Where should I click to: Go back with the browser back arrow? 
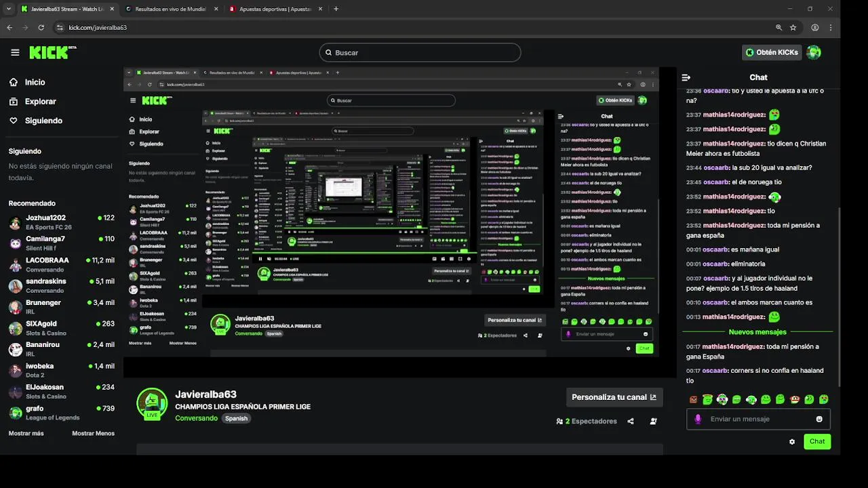(x=9, y=27)
